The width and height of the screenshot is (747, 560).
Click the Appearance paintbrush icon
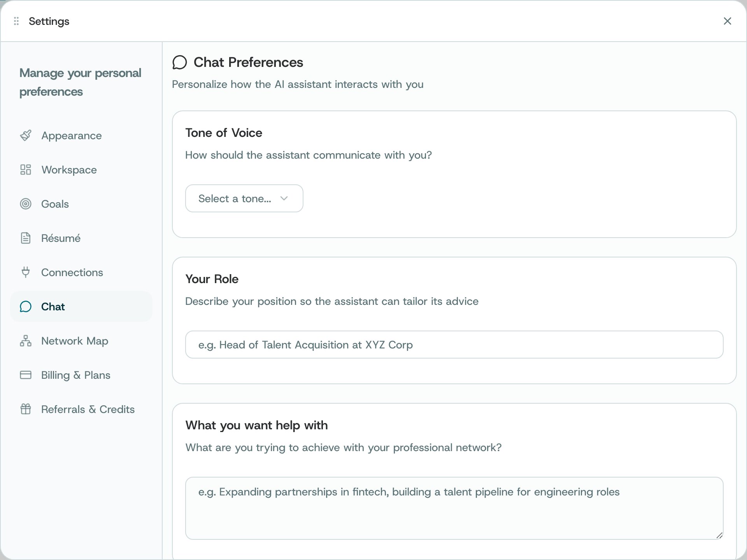coord(26,135)
